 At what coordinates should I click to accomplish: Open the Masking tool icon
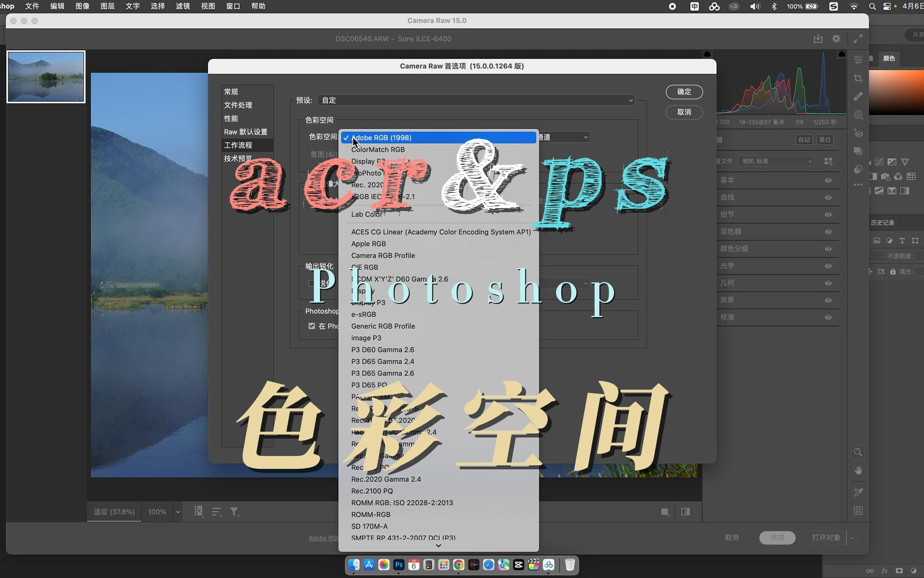point(858,115)
